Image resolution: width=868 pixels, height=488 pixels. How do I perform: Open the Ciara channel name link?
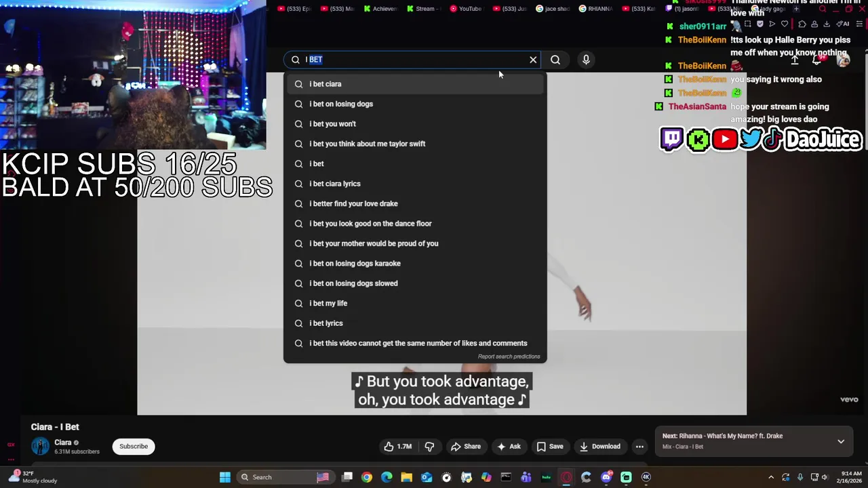[63, 442]
